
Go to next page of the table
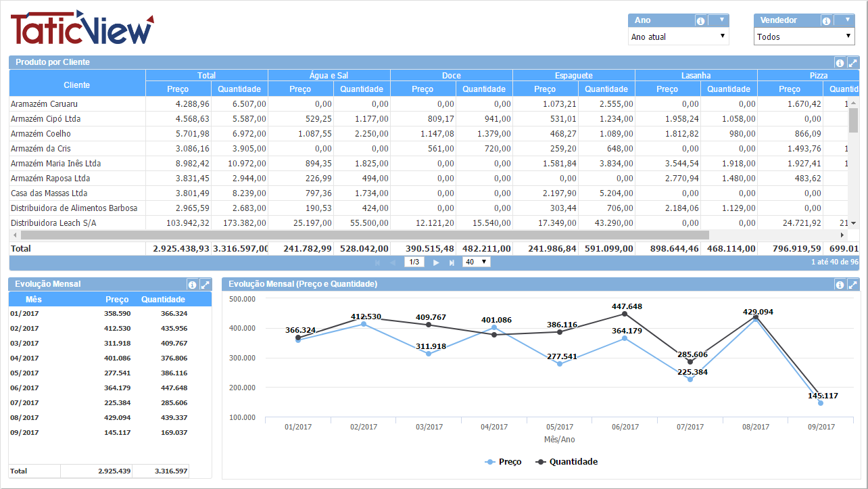(x=436, y=262)
